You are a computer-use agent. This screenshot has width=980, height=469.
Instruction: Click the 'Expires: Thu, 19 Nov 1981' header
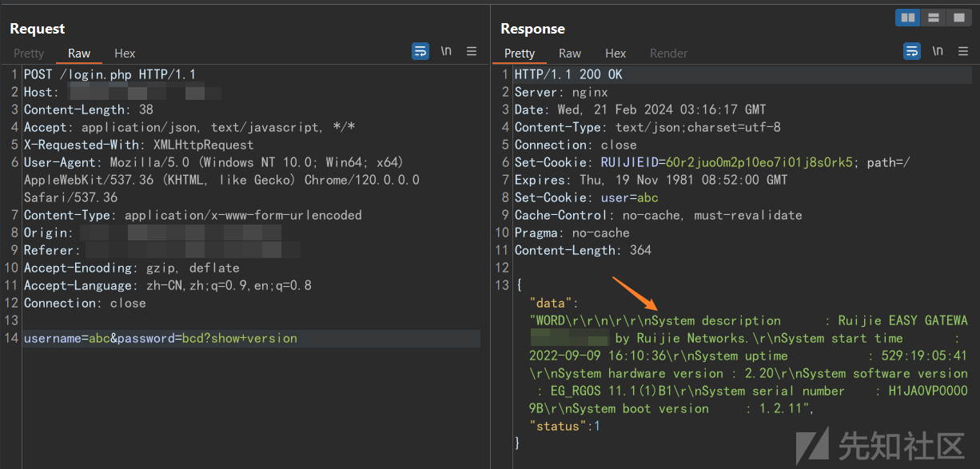651,180
